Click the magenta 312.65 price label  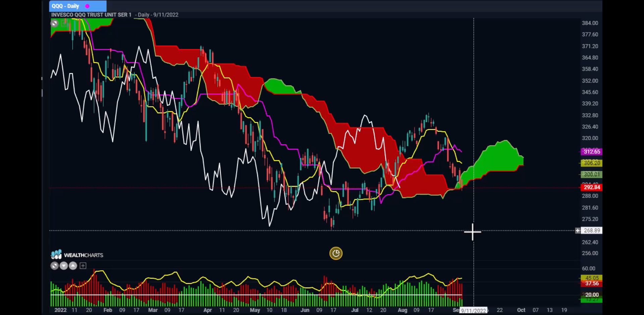[x=591, y=152]
